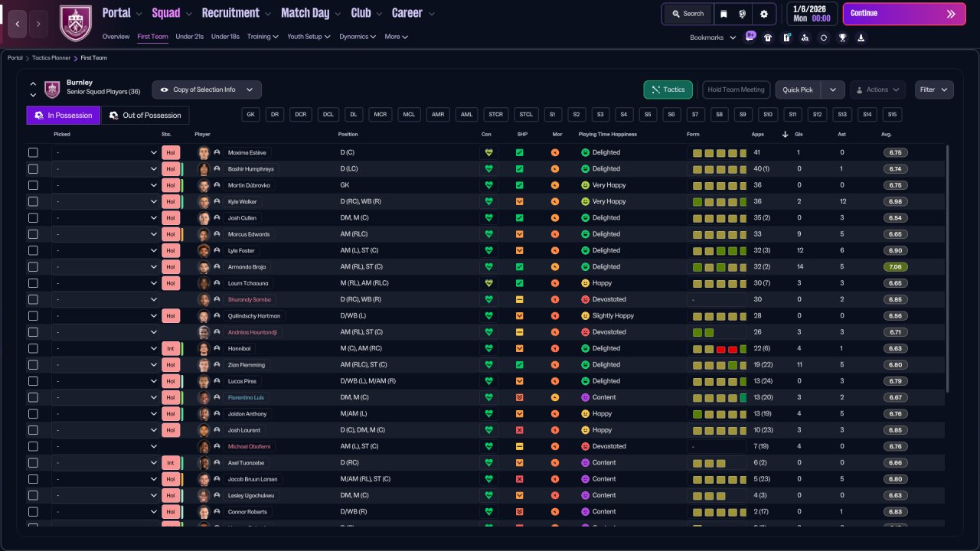Tick the checkbox for Connor Roberts

(x=33, y=512)
